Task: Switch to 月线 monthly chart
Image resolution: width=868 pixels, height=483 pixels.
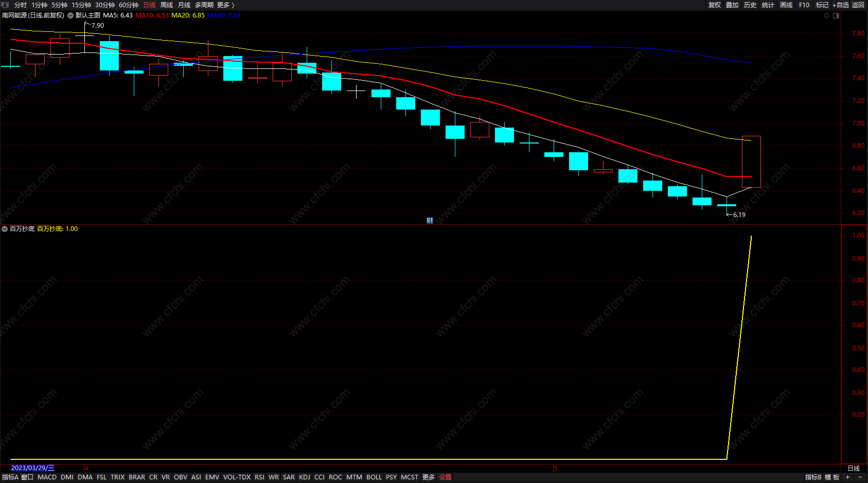Action: click(184, 5)
